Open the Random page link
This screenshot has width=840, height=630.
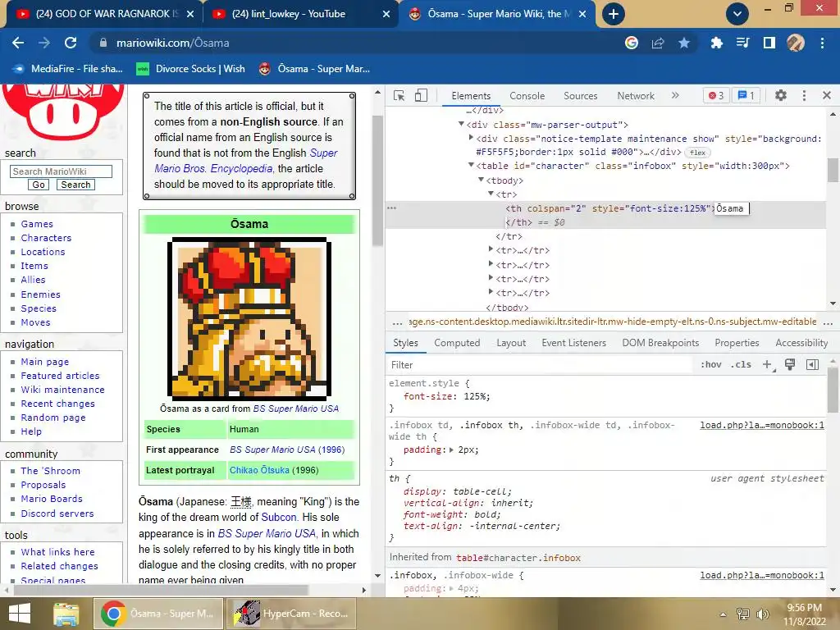pos(53,418)
